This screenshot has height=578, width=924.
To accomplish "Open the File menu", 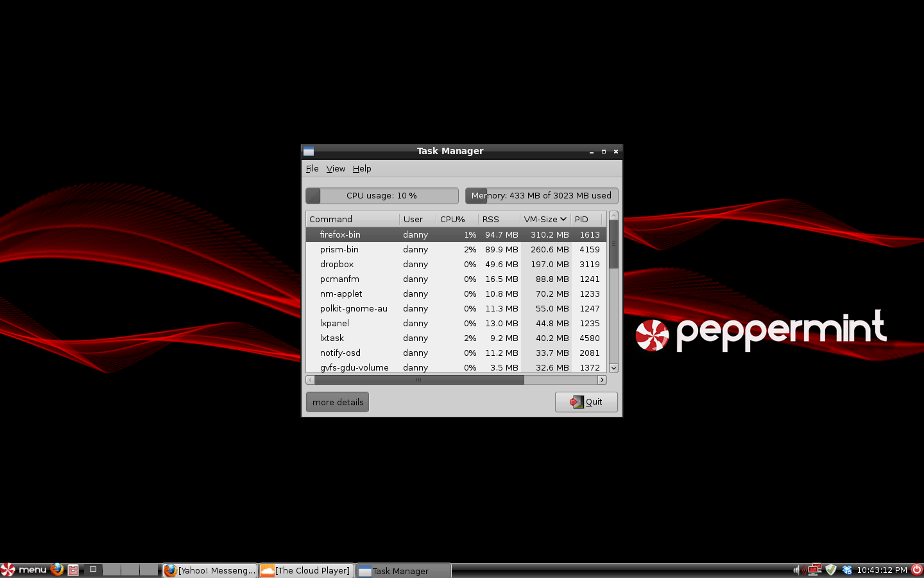I will tap(312, 169).
